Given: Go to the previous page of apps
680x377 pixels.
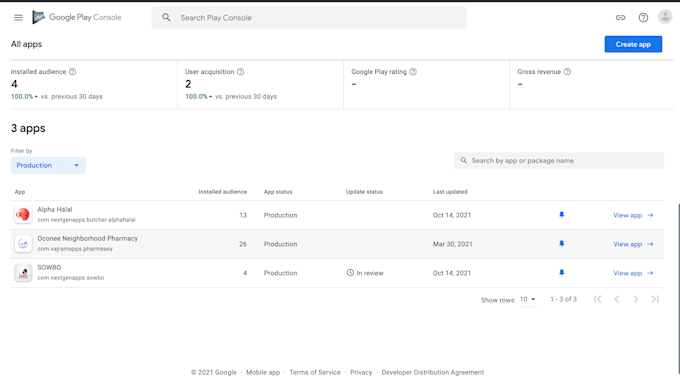Looking at the screenshot, I should coord(617,299).
